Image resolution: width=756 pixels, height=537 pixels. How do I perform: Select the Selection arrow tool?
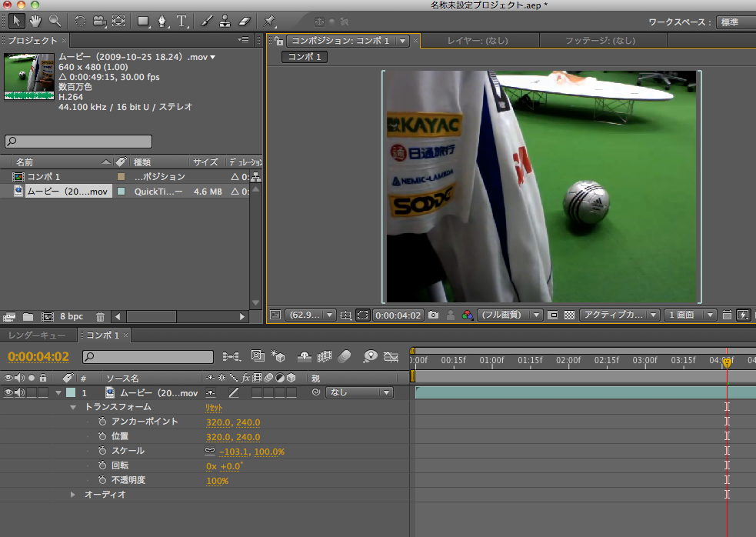pos(16,22)
